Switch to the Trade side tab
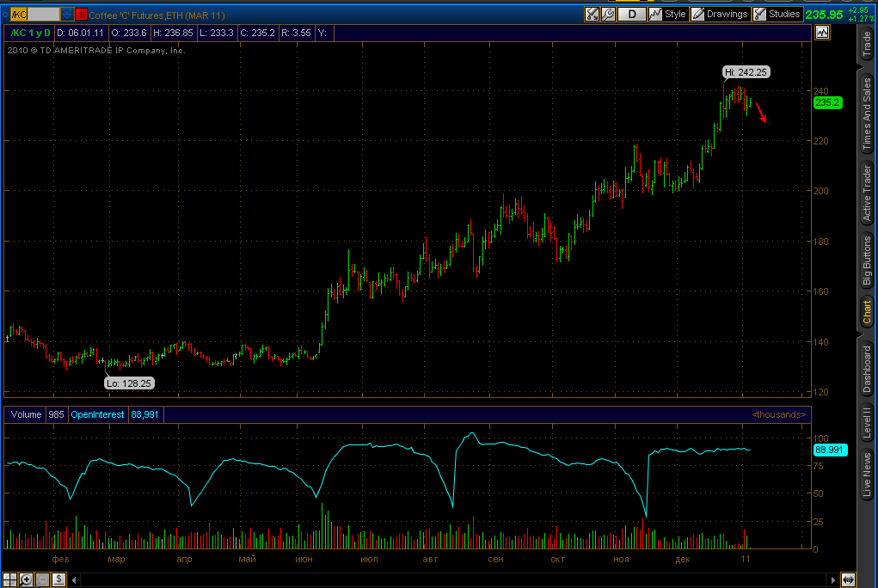 tap(867, 45)
